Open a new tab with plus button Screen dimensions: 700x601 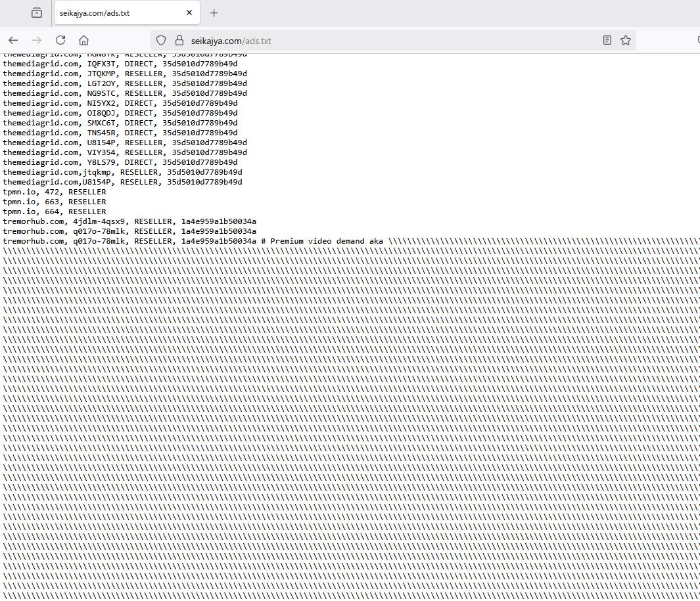(214, 13)
